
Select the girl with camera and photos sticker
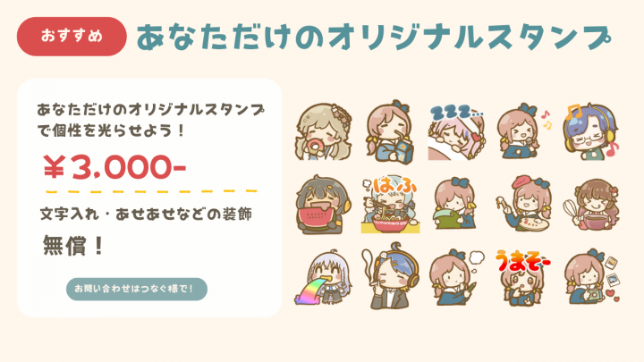tap(591, 276)
